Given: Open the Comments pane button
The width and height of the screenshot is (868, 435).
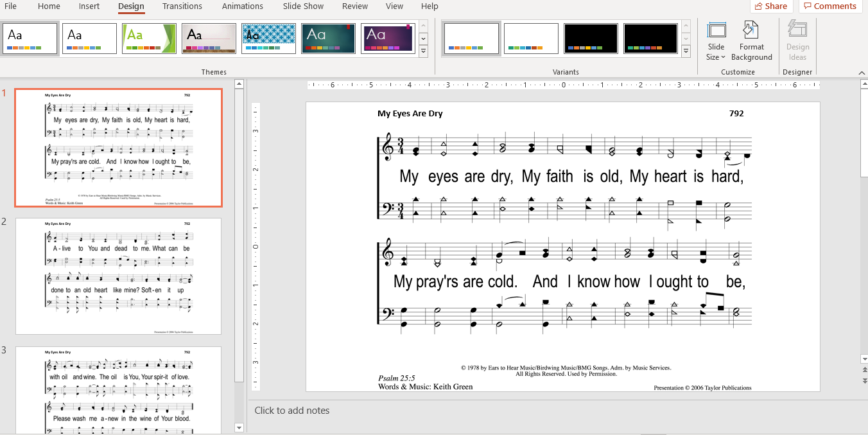Looking at the screenshot, I should point(830,6).
